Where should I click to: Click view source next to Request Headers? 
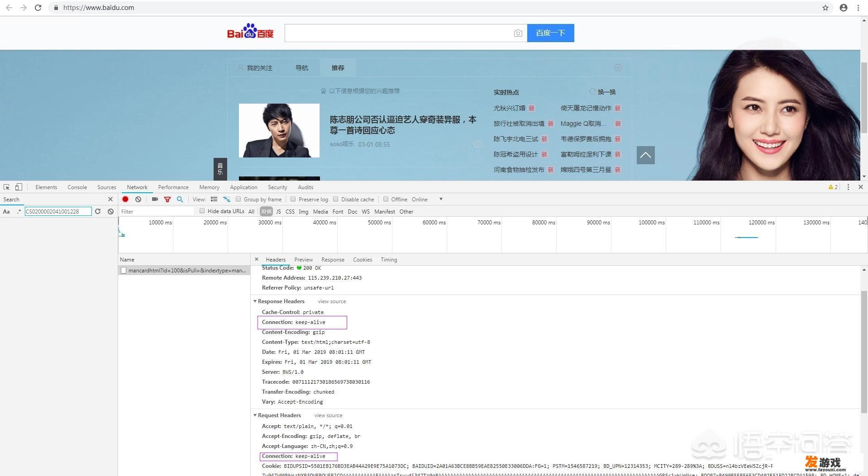click(x=328, y=415)
